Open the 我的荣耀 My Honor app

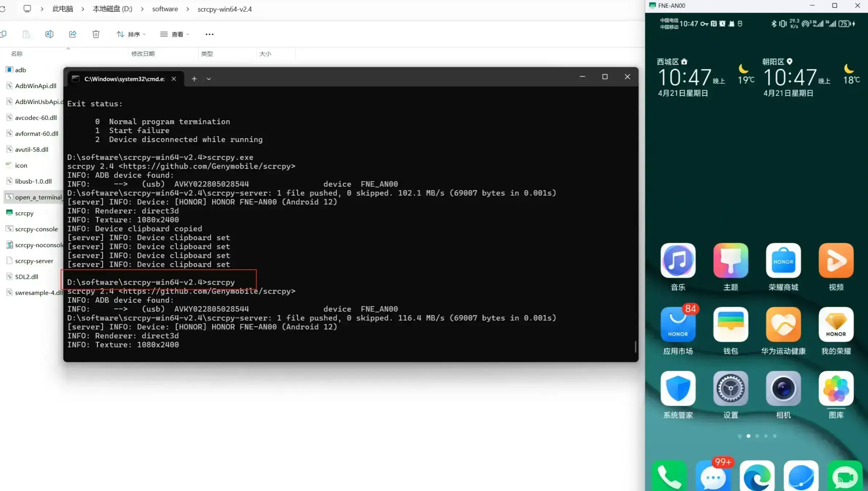836,325
